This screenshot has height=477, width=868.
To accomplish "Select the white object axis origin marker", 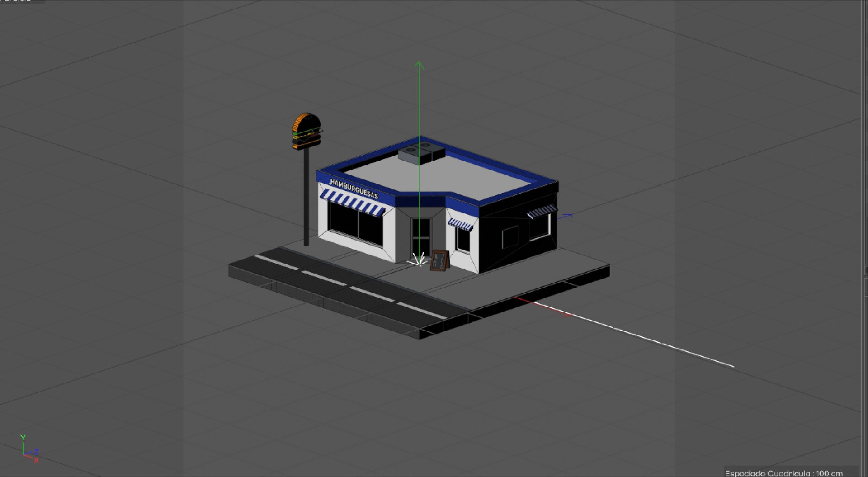I will tap(418, 260).
